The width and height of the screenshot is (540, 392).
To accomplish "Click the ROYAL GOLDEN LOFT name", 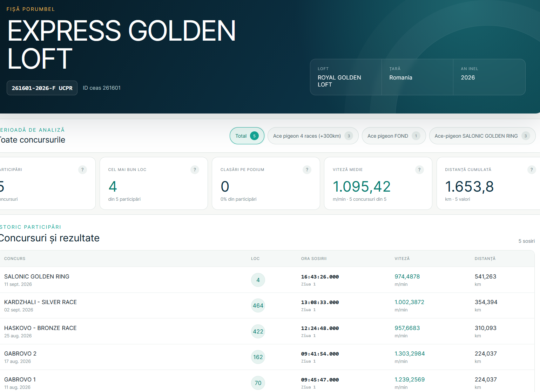I will pos(339,81).
